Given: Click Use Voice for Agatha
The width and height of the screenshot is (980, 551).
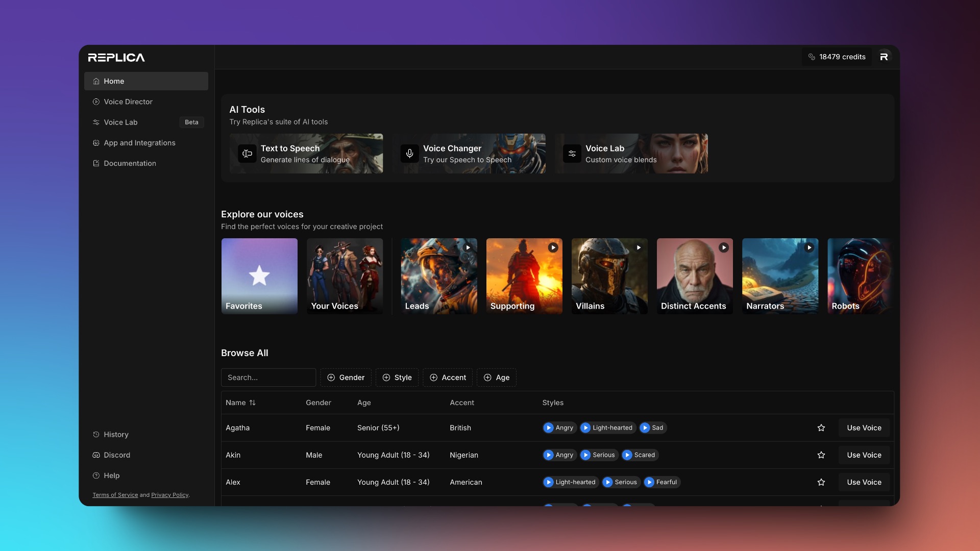Looking at the screenshot, I should (864, 428).
